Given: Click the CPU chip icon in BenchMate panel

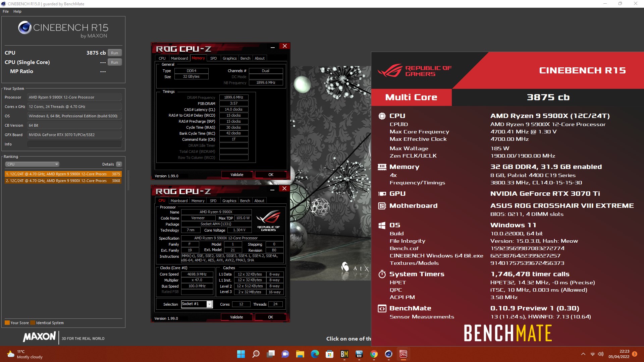Looking at the screenshot, I should (382, 116).
